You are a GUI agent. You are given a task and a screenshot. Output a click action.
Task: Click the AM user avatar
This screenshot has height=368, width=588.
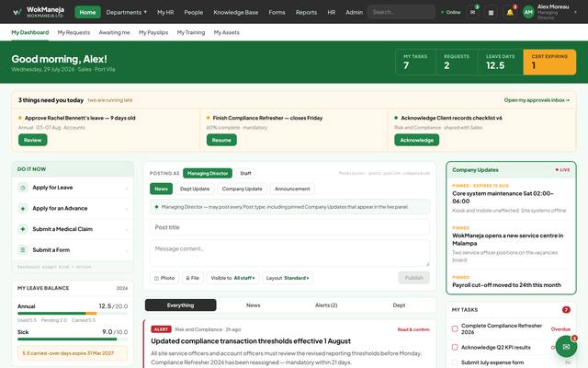click(528, 12)
